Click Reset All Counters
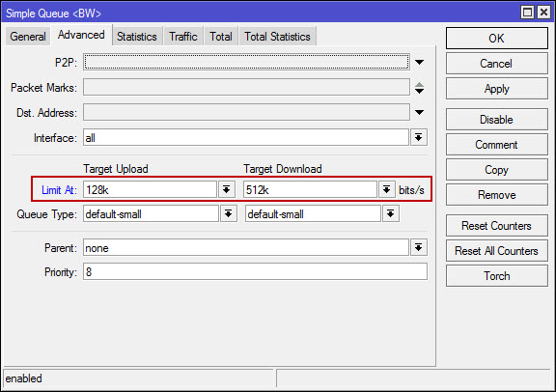This screenshot has height=392, width=556. click(496, 251)
